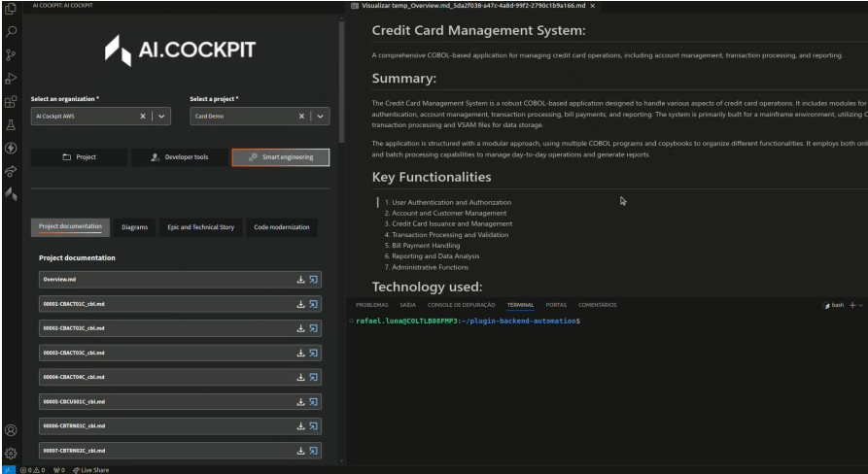Switch to the Code modernization tab

pyautogui.click(x=281, y=227)
